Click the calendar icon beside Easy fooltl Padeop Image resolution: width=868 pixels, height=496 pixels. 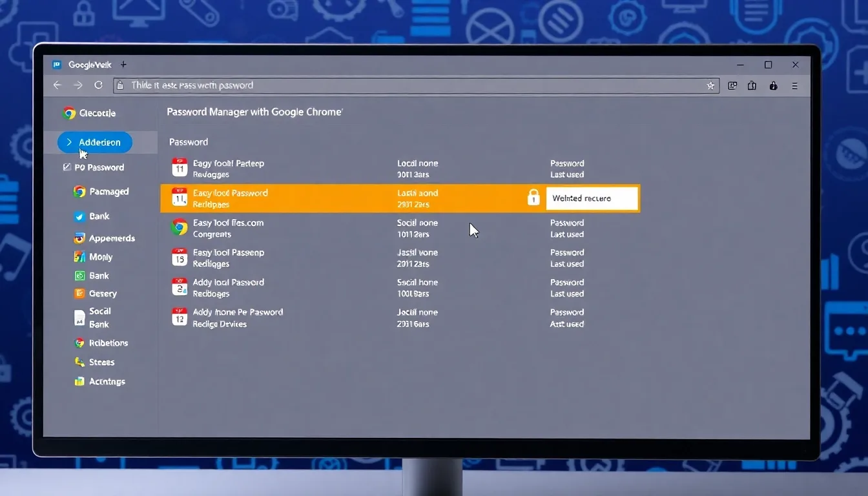click(x=180, y=168)
